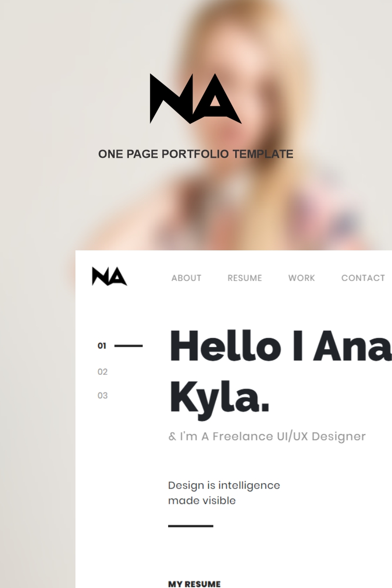
Task: Click the 'Kyla.' heading text
Action: 220,398
